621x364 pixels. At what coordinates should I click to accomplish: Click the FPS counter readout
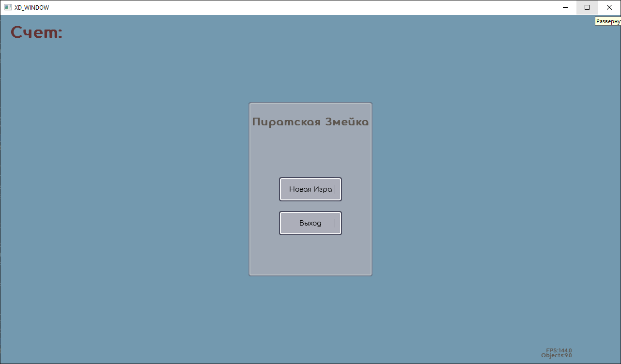pos(559,350)
